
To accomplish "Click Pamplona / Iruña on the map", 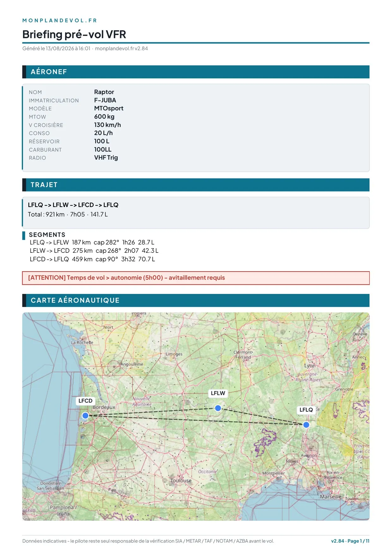I will coord(63,511).
